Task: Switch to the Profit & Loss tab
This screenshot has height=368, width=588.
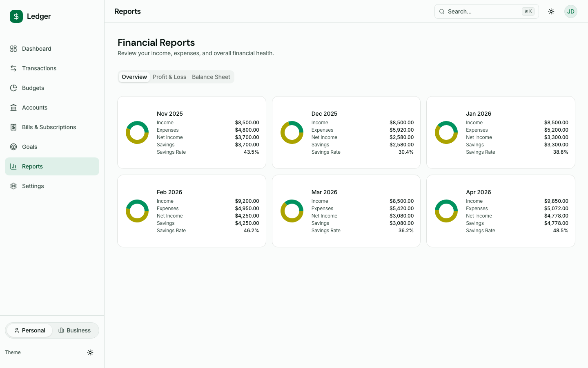Action: (169, 77)
